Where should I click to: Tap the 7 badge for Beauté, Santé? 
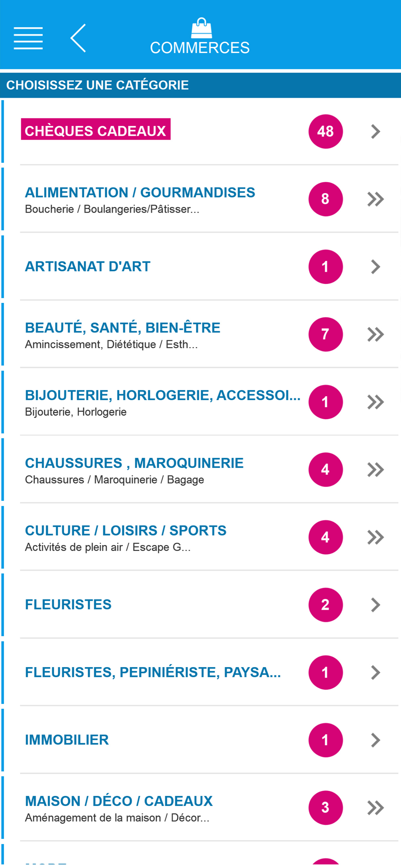pyautogui.click(x=325, y=334)
